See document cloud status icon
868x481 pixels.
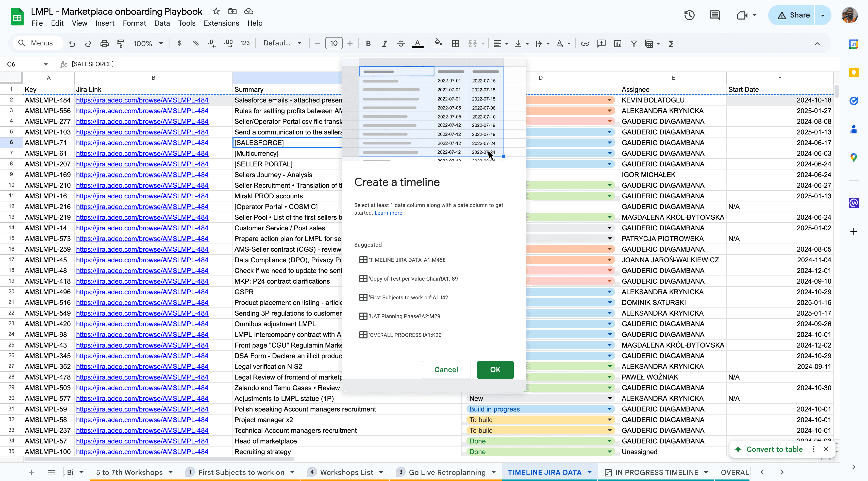click(249, 11)
